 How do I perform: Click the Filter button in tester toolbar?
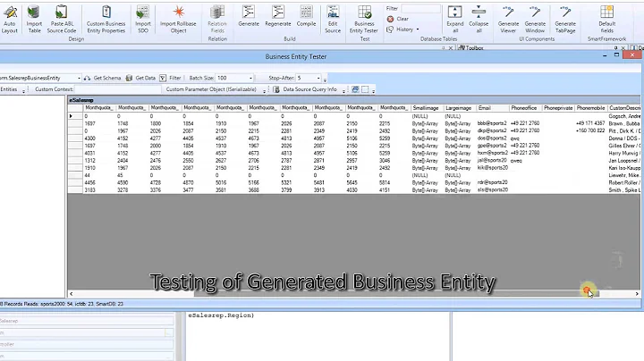171,78
